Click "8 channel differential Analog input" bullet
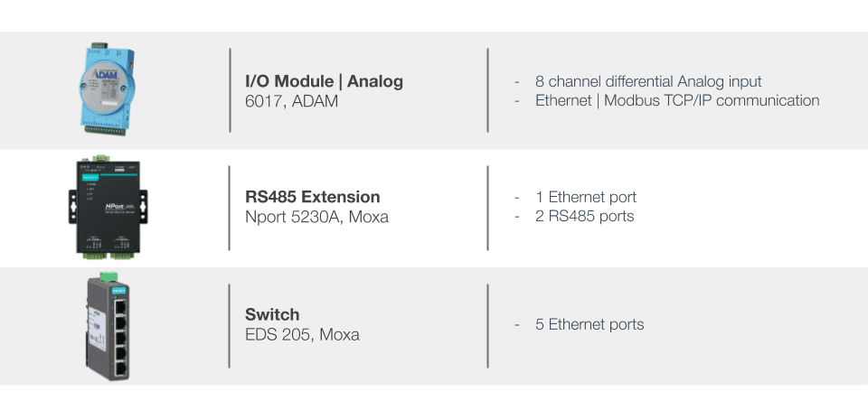This screenshot has width=868, height=410. [647, 81]
